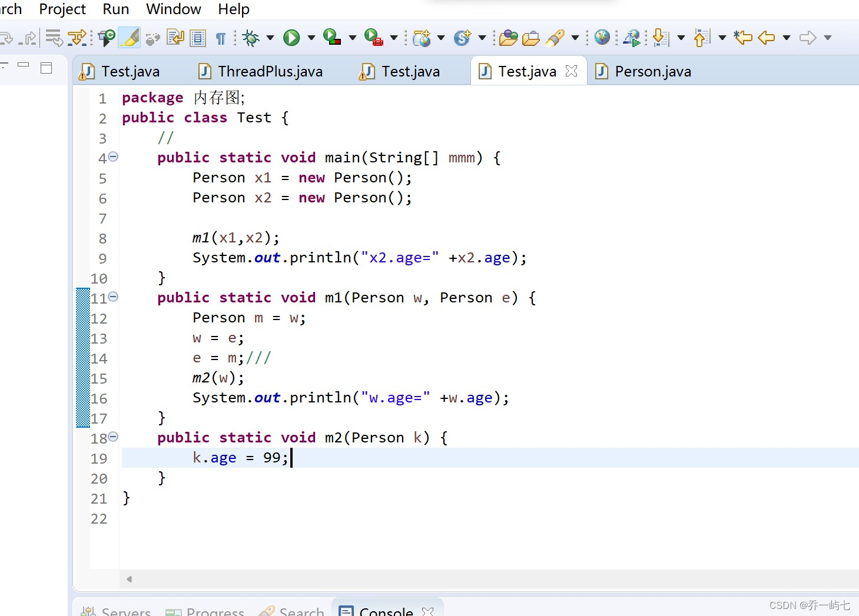Click the code line 'k.age = 99;'
This screenshot has height=616, width=859.
(x=241, y=458)
